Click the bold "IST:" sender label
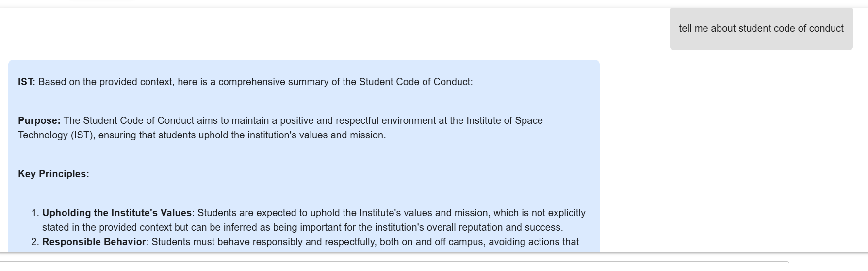 [x=27, y=82]
